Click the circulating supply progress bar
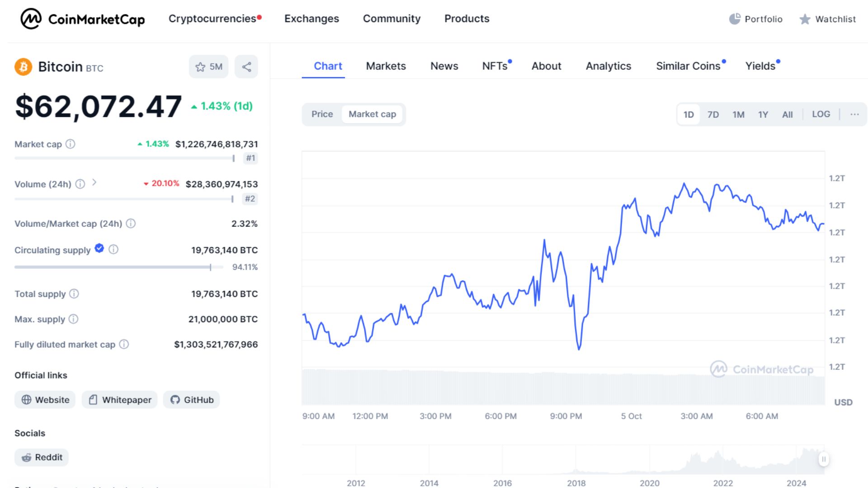This screenshot has width=868, height=488. click(x=113, y=267)
